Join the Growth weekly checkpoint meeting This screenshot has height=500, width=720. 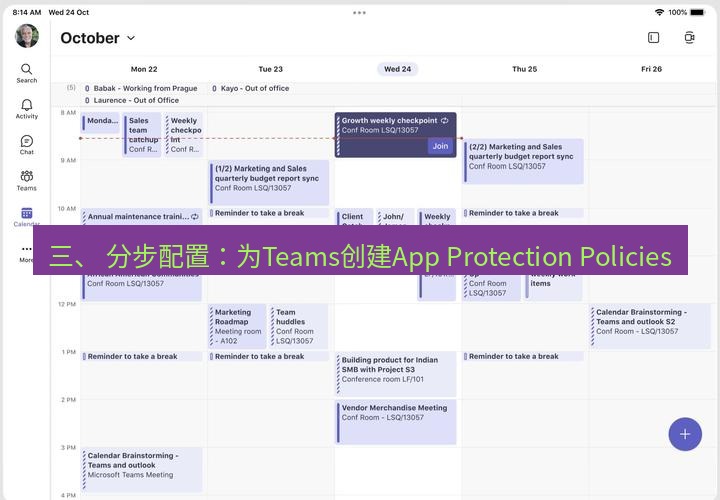pos(440,146)
